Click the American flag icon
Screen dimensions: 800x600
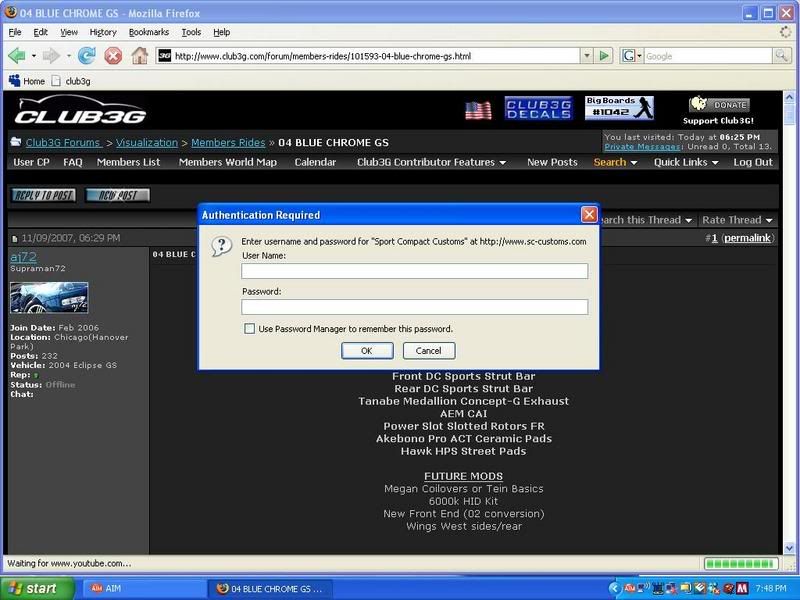(478, 110)
